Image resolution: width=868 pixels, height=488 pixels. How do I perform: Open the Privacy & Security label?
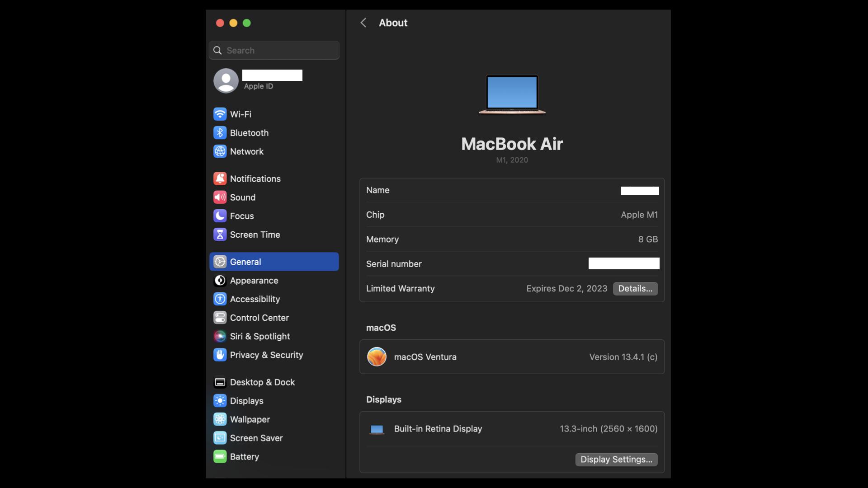point(266,355)
